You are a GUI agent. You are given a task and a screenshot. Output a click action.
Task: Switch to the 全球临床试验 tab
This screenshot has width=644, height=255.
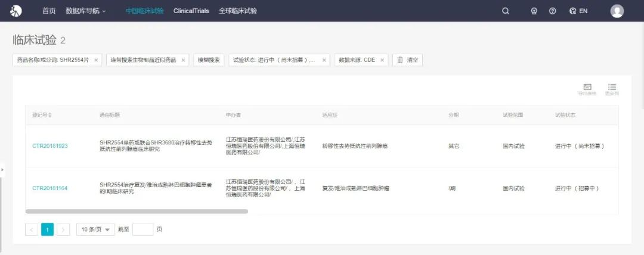pos(238,11)
